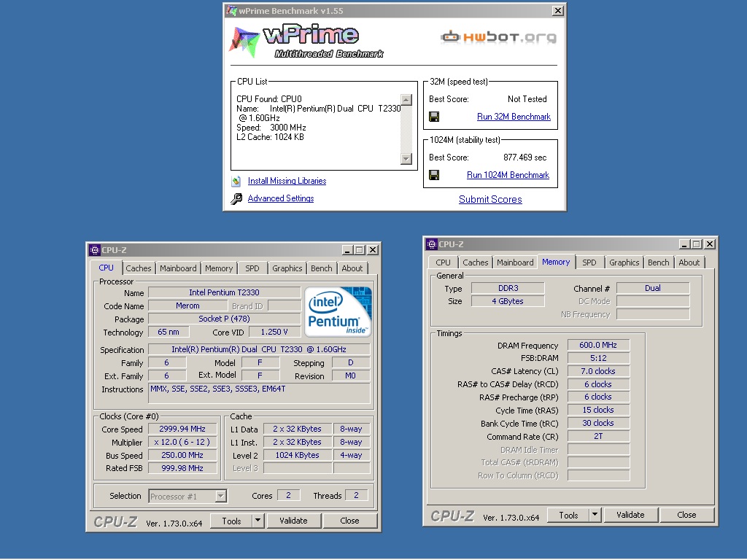The width and height of the screenshot is (747, 560).
Task: Click the Install Missing Libraries icon
Action: click(x=236, y=181)
